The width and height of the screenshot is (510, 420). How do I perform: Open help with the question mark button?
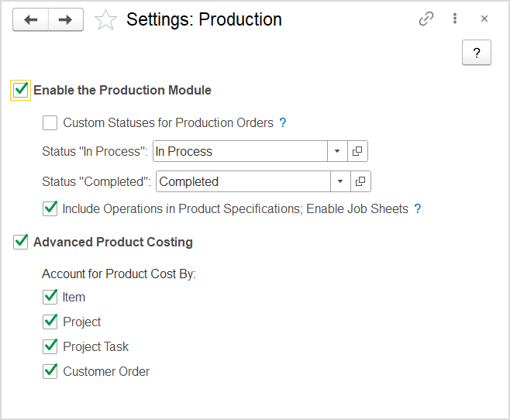coord(477,53)
